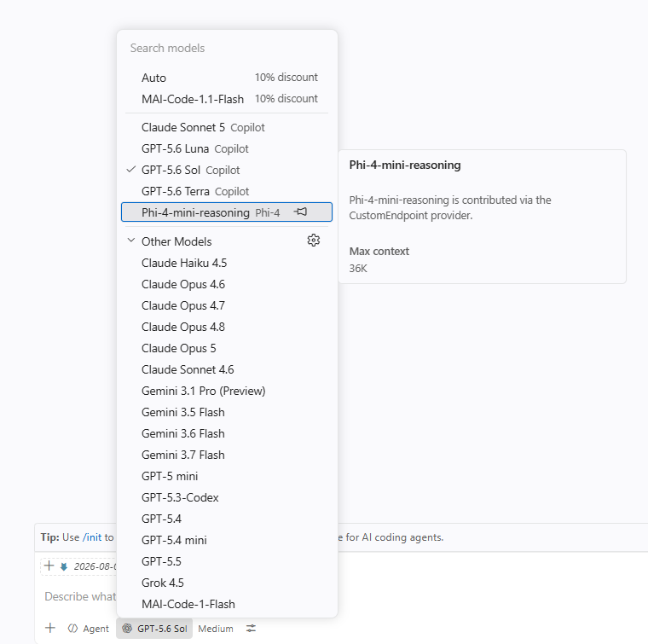Select Claude Opus 4.6
Screen dimensions: 648x644
227,284
